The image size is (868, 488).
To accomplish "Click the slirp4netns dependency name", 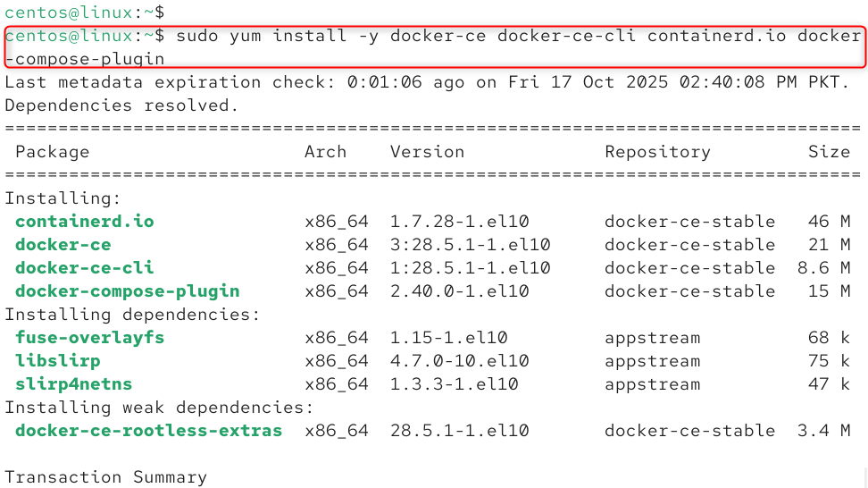I will [73, 384].
